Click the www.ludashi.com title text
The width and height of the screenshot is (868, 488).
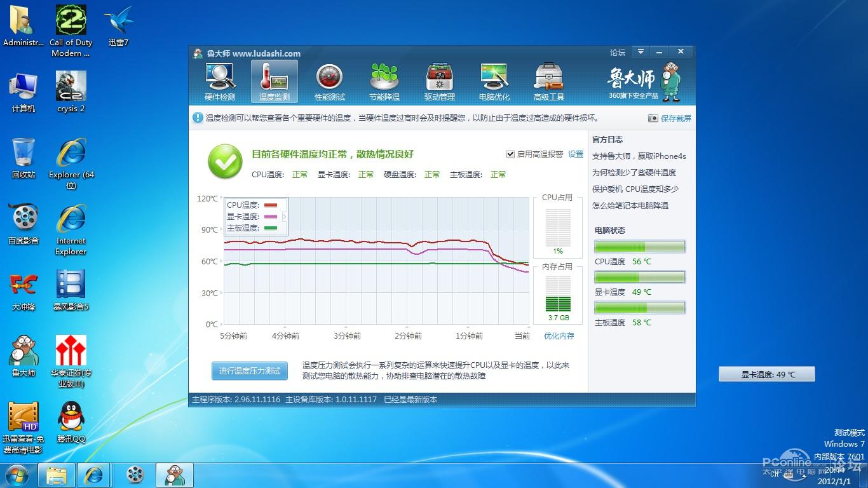click(266, 53)
